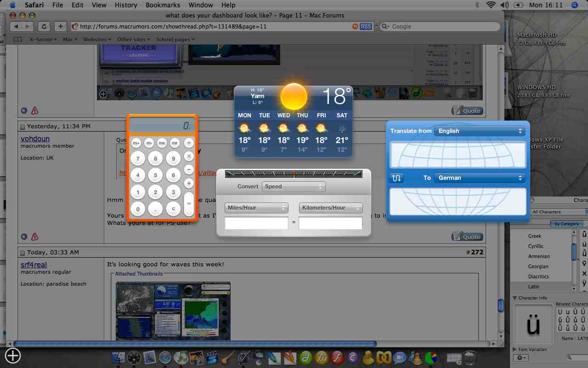Image resolution: width=588 pixels, height=368 pixels.
Task: Open GarageBand guitar icon in Dock
Action: click(228, 357)
